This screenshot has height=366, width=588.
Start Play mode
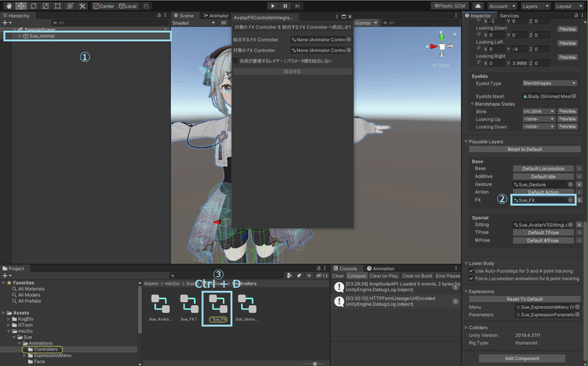(273, 6)
